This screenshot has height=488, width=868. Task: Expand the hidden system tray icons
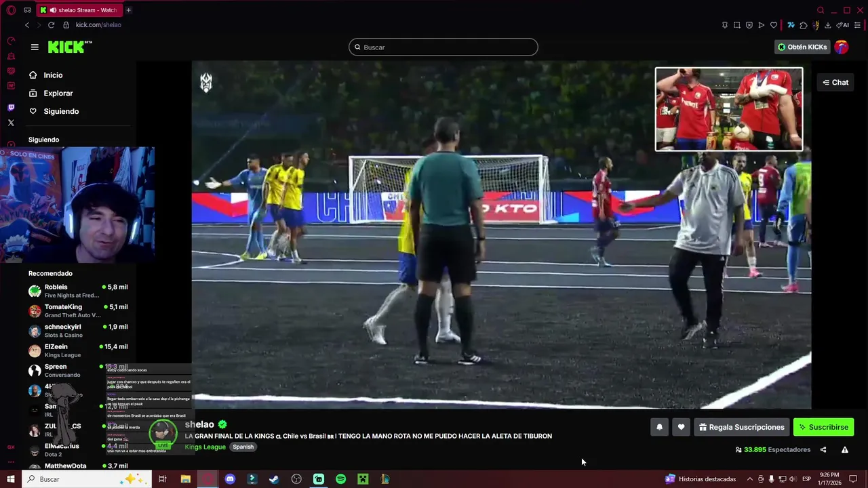pos(750,479)
